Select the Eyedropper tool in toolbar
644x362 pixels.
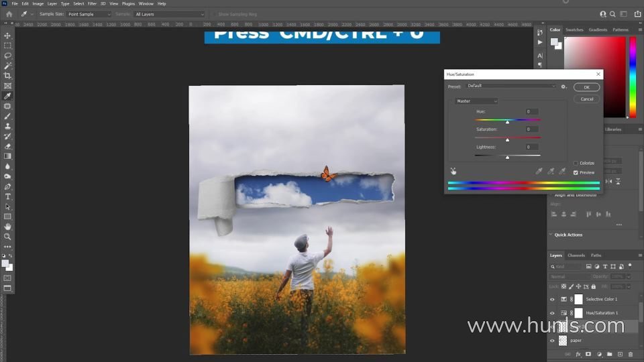pos(7,96)
